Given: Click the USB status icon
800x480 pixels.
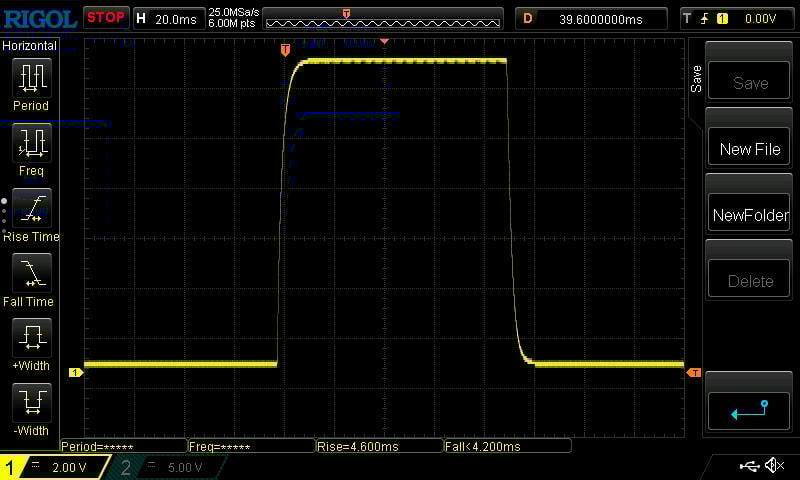Looking at the screenshot, I should pos(749,466).
